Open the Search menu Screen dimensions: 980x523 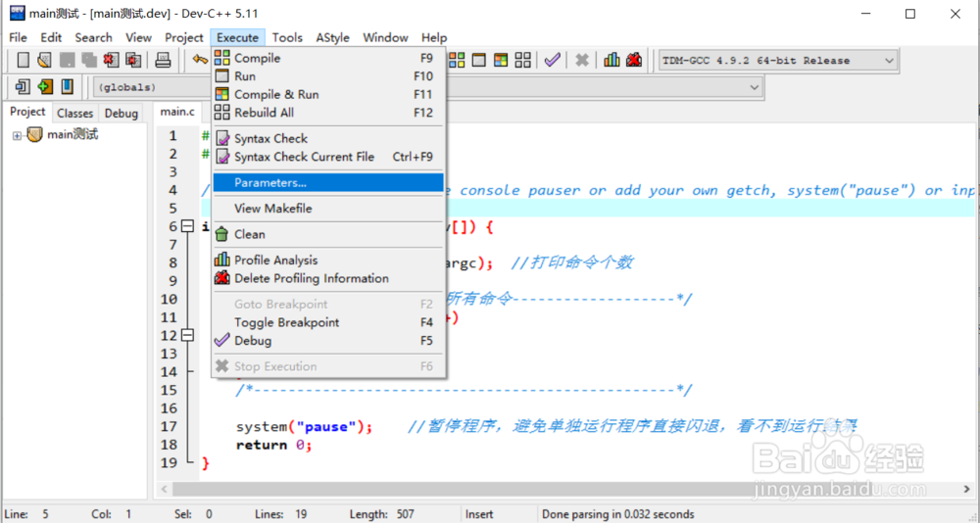point(94,37)
